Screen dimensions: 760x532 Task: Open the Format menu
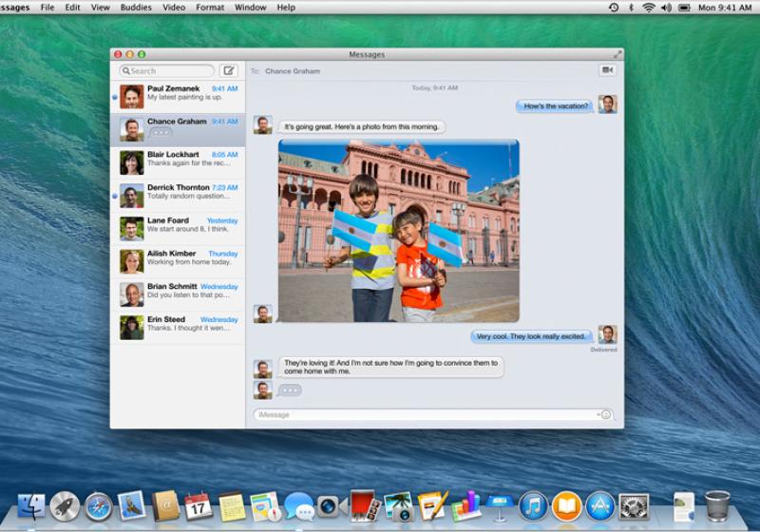210,8
